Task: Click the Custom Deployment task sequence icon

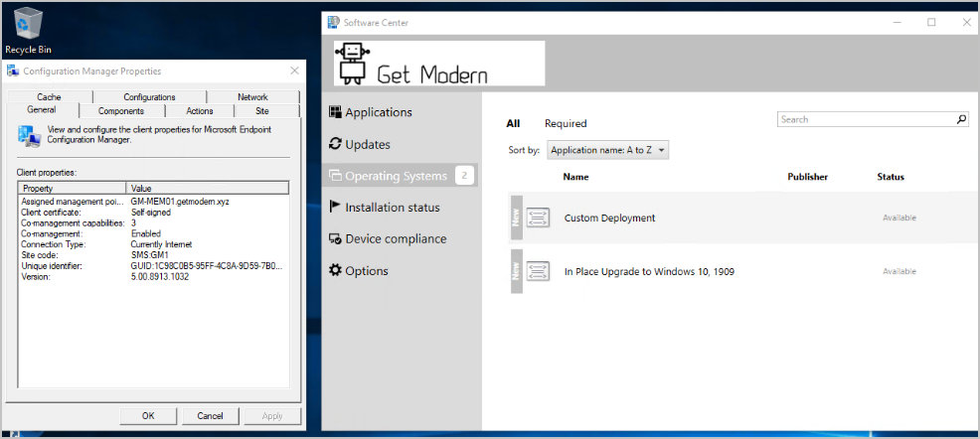Action: (x=538, y=218)
